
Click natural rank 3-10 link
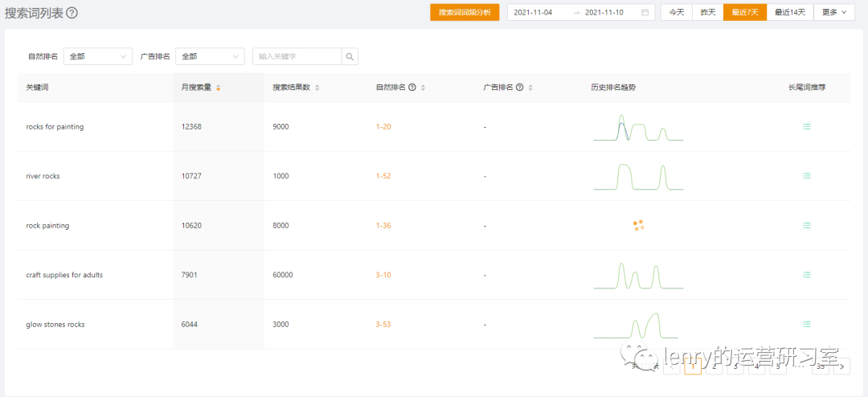click(x=383, y=275)
